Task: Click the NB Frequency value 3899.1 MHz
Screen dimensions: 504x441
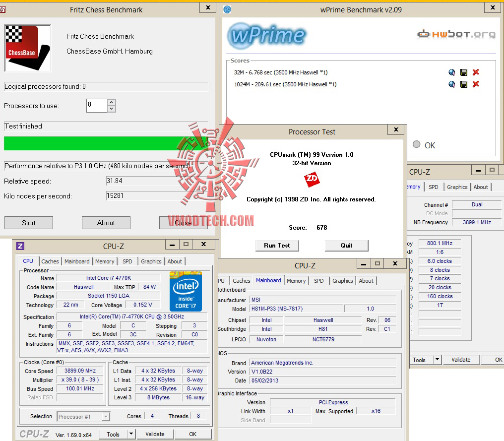Action: (477, 222)
